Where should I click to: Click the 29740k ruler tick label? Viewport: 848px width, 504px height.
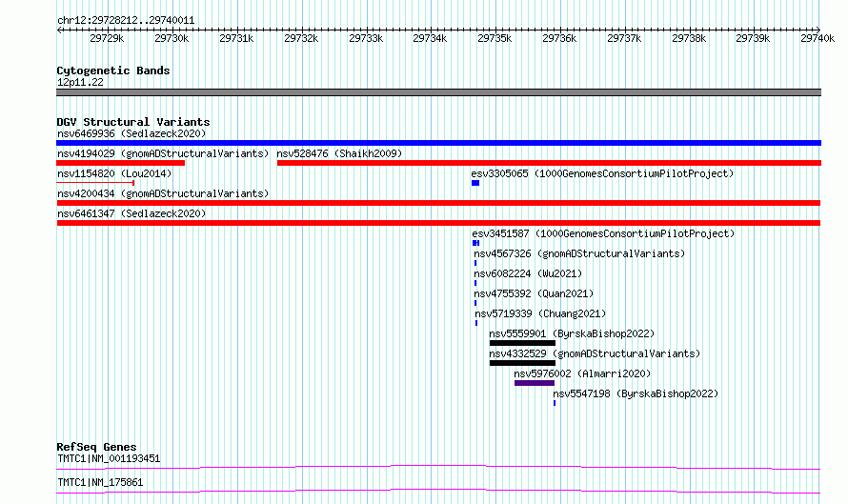818,38
